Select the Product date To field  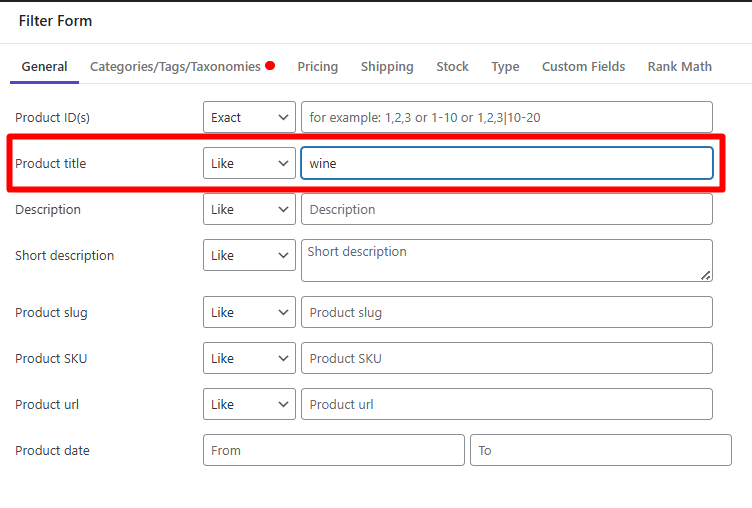coord(600,450)
